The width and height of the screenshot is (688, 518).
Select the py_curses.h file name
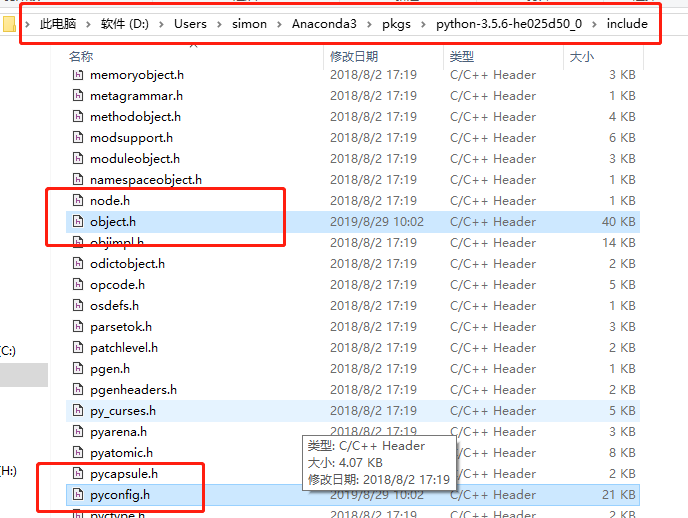tap(123, 411)
